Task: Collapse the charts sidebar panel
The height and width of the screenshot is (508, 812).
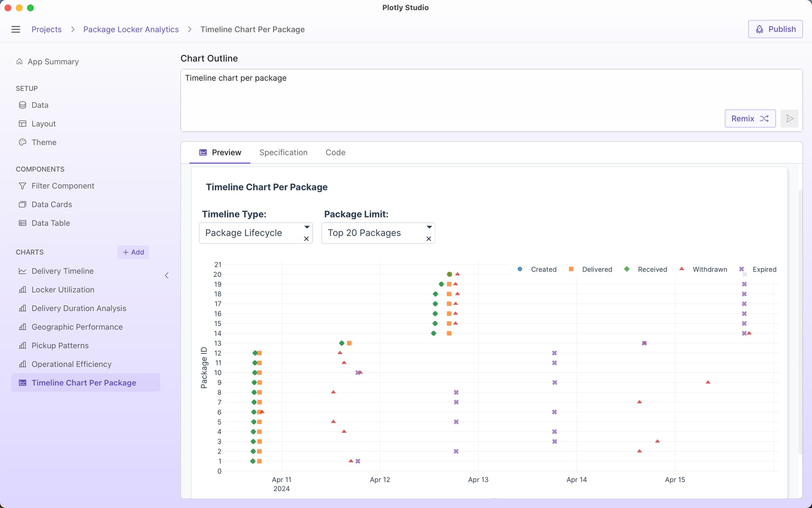Action: [167, 275]
